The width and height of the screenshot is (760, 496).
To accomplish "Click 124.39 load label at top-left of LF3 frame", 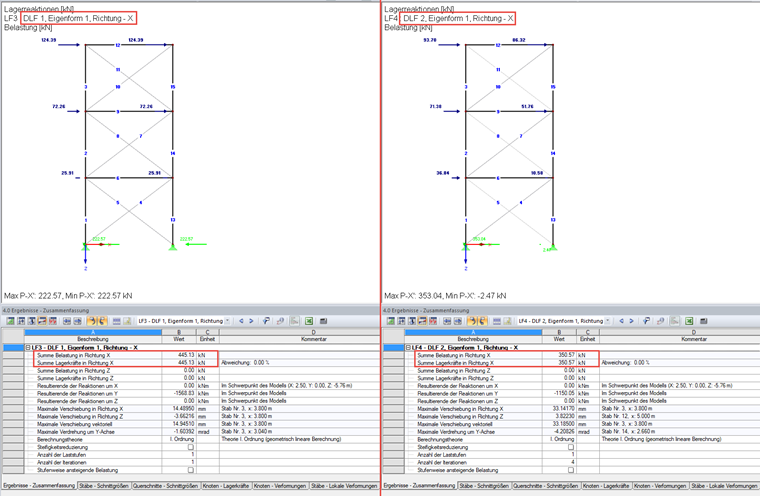I will [x=48, y=40].
